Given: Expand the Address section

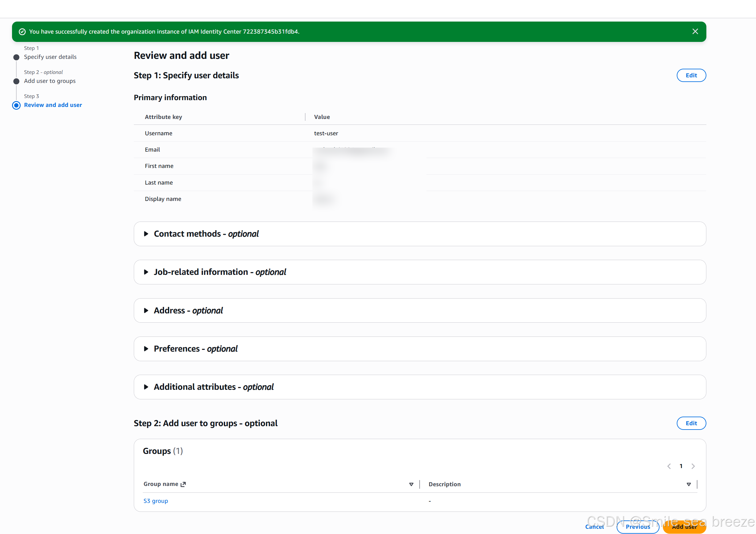Looking at the screenshot, I should pos(146,310).
